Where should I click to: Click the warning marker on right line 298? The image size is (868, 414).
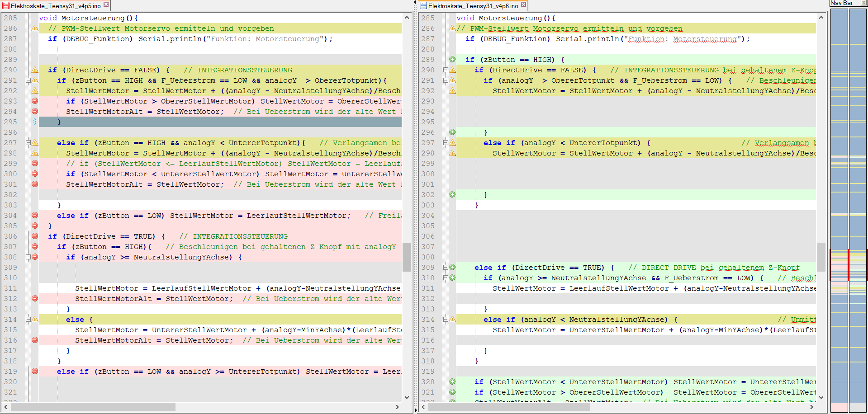click(x=452, y=153)
